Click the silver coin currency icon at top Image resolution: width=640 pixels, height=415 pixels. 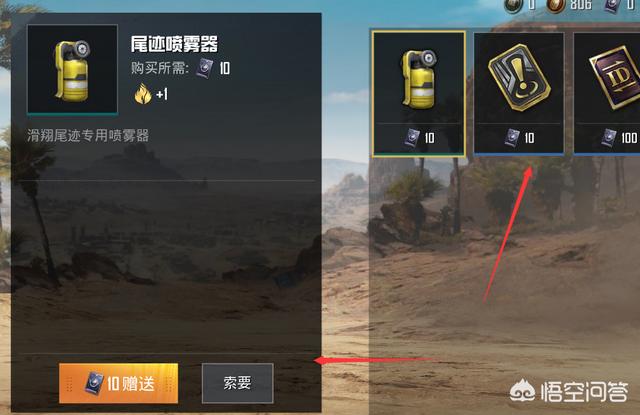tap(513, 5)
